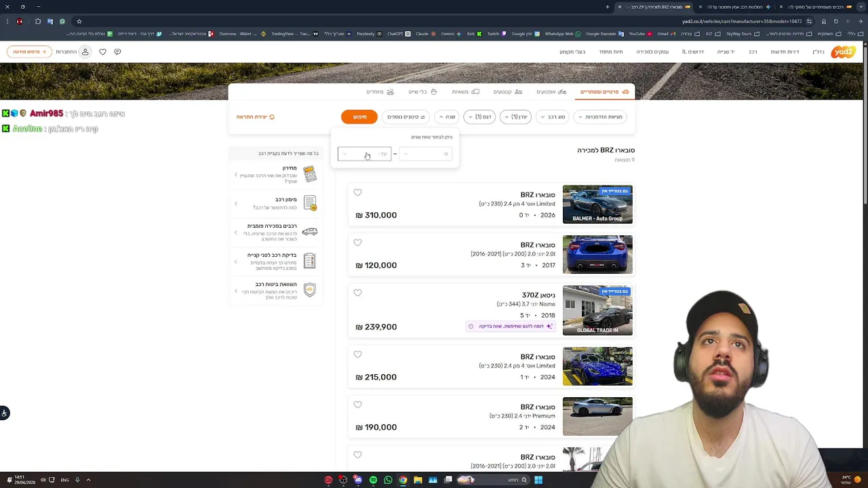Open the BALMER Auto Group BRZ thumbnail

click(x=597, y=204)
